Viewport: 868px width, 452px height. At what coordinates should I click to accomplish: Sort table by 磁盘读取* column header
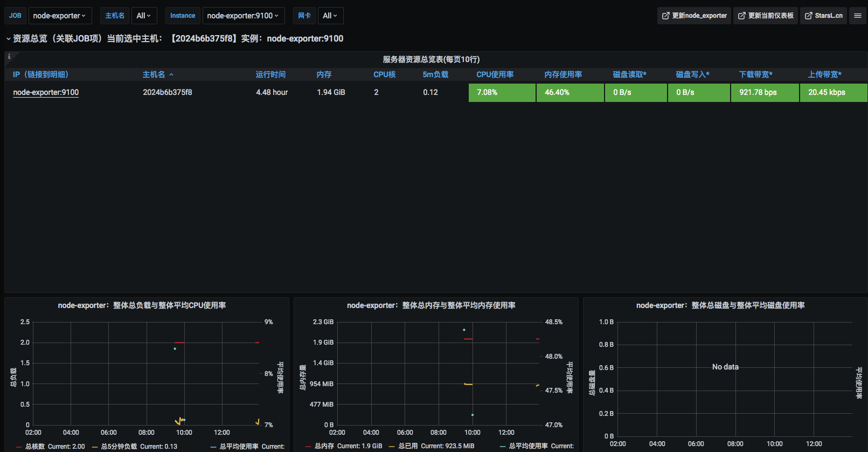pyautogui.click(x=629, y=74)
